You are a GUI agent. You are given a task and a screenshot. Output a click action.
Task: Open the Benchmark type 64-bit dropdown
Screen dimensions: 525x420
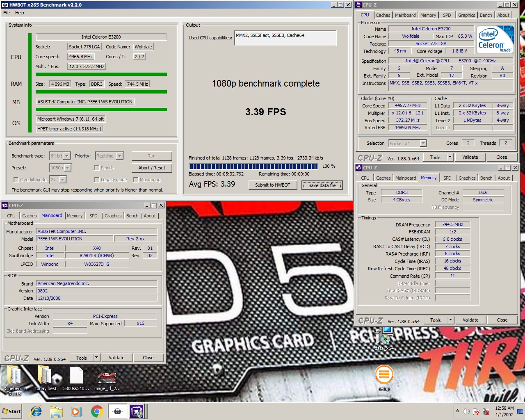[67, 156]
